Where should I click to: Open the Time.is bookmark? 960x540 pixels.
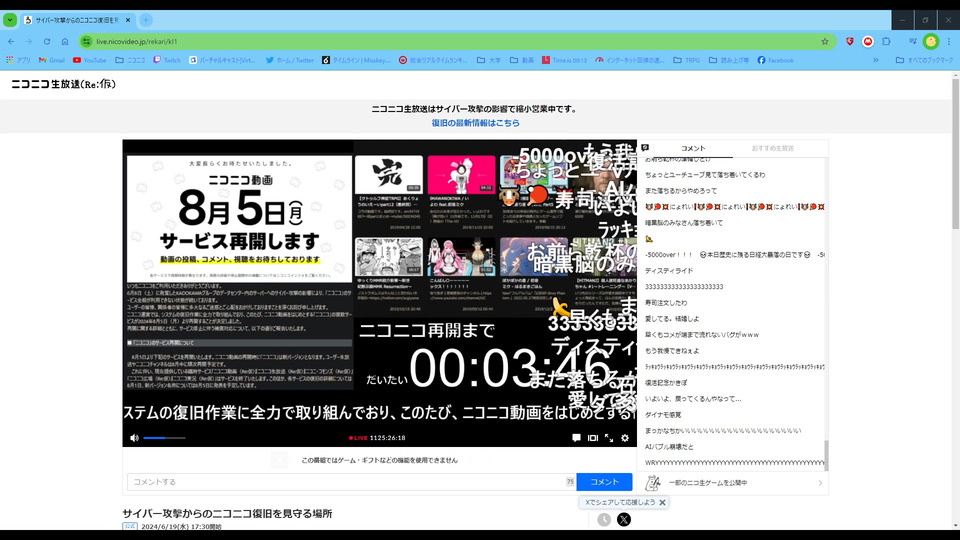pos(564,60)
